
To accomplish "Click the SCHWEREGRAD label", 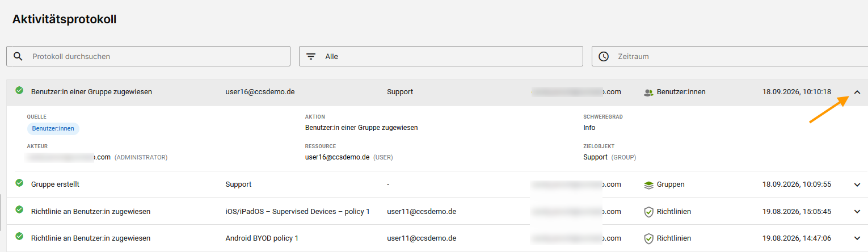I will [x=604, y=117].
